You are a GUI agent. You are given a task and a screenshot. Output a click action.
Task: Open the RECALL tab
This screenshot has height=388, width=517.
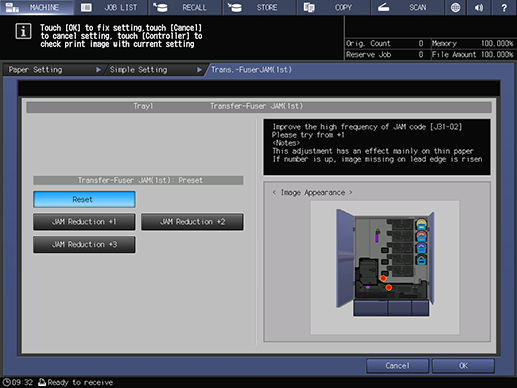(x=185, y=7)
